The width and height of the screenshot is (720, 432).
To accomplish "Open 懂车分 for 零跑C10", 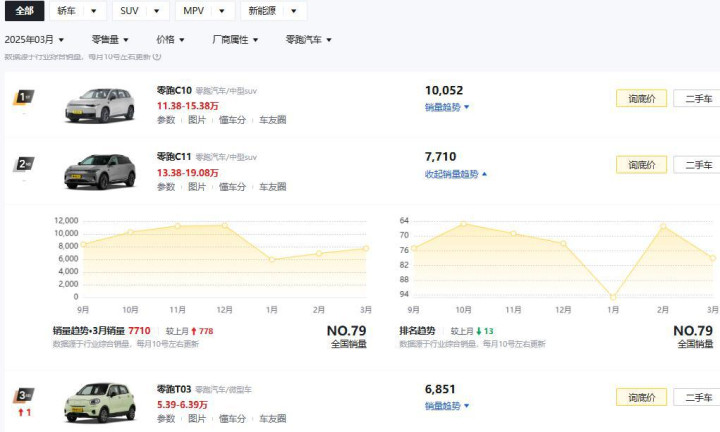I will pyautogui.click(x=232, y=120).
